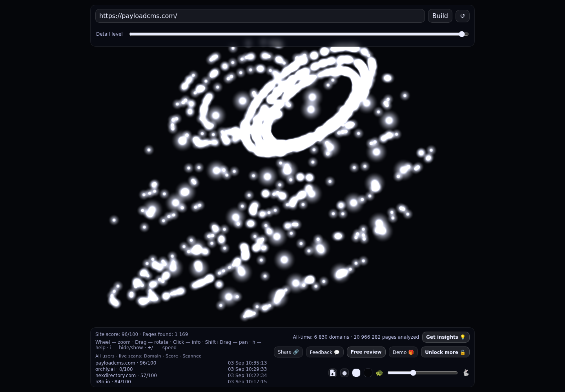Open the Feedback button
This screenshot has width=565, height=392.
point(325,352)
